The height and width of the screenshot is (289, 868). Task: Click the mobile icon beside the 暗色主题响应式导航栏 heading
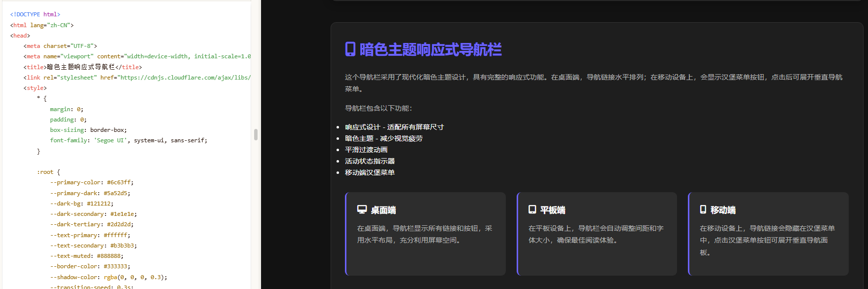point(350,49)
